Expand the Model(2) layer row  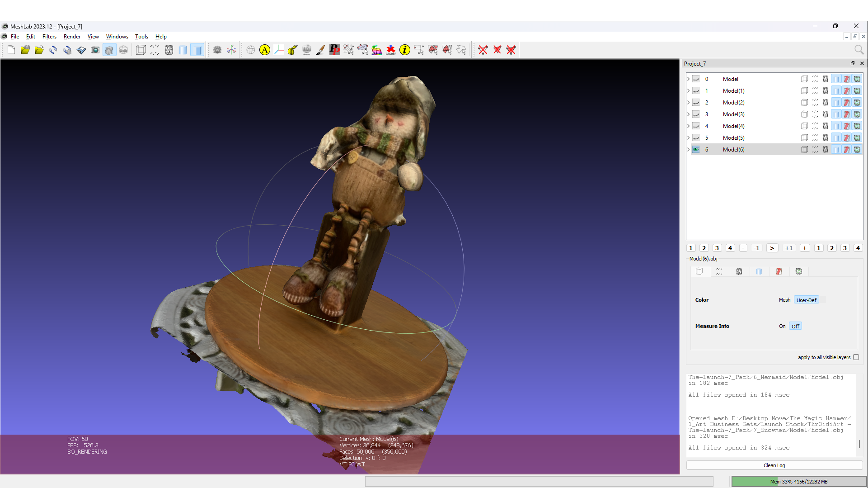point(688,103)
